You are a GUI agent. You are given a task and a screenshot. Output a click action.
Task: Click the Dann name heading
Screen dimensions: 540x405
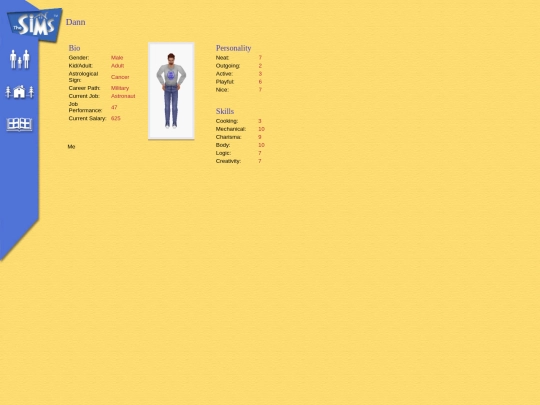[75, 22]
